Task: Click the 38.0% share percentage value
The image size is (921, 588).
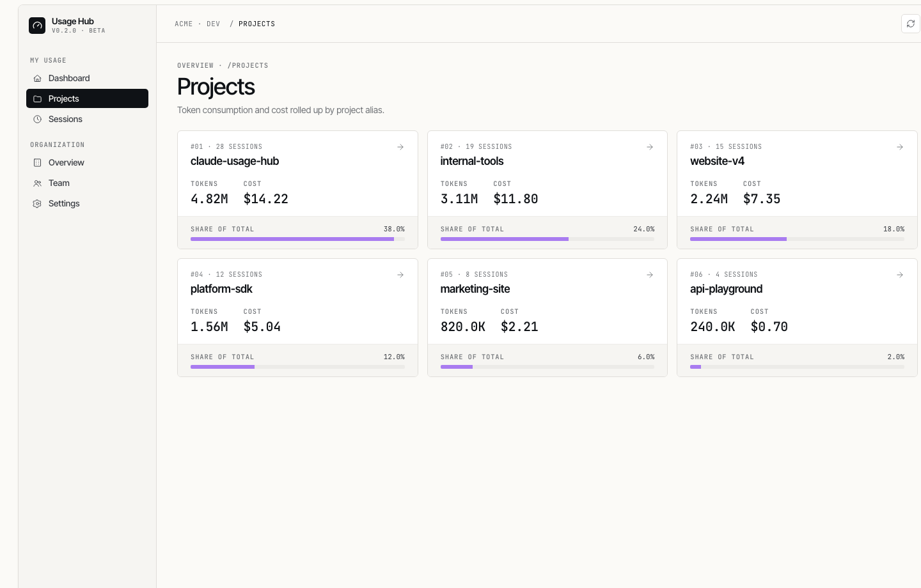Action: coord(394,229)
